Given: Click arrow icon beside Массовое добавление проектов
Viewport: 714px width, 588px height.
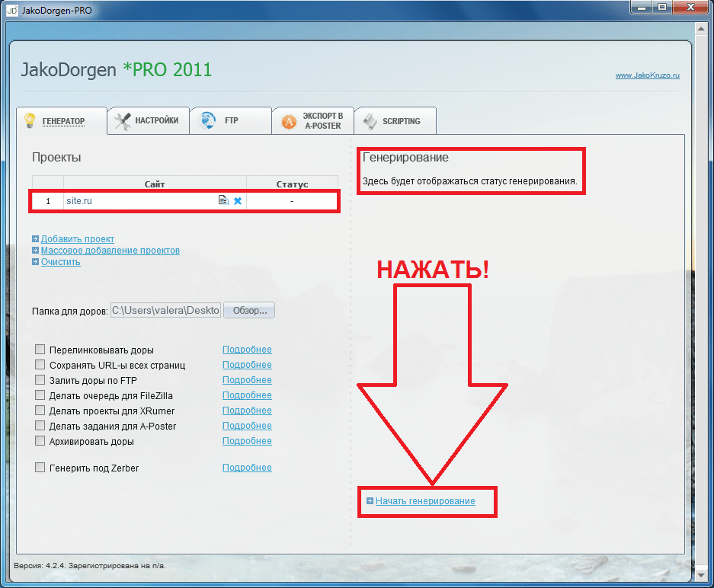Looking at the screenshot, I should [36, 251].
